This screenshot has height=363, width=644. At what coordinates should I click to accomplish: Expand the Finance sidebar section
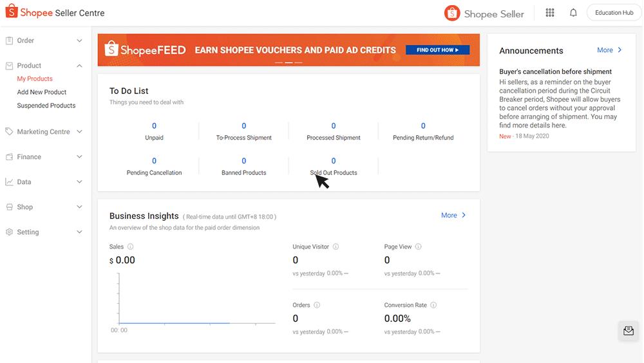coord(44,157)
